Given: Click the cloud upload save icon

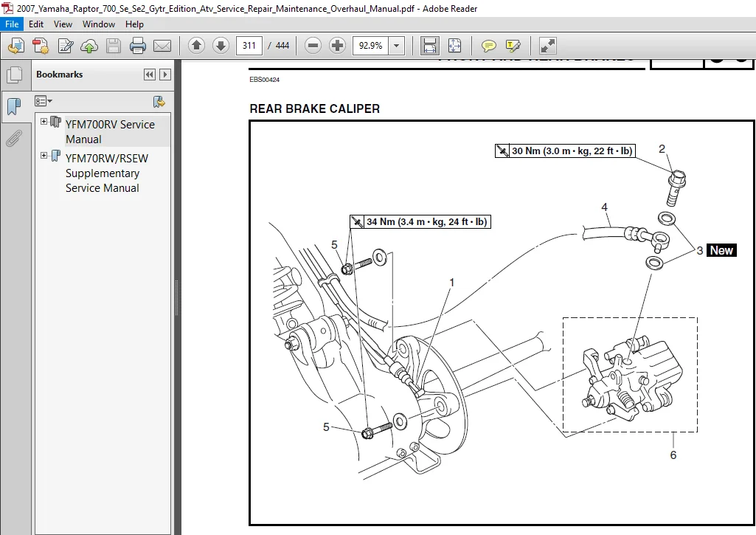Looking at the screenshot, I should tap(89, 46).
